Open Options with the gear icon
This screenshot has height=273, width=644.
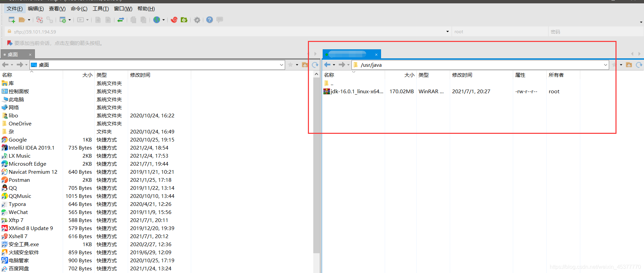click(197, 20)
